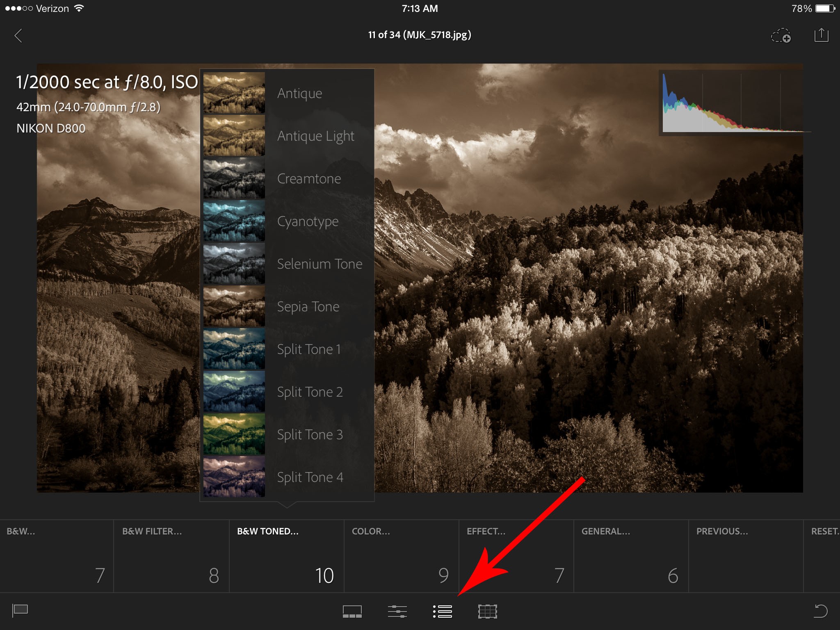Open the B&W preset category
840x630 pixels.
click(57, 556)
